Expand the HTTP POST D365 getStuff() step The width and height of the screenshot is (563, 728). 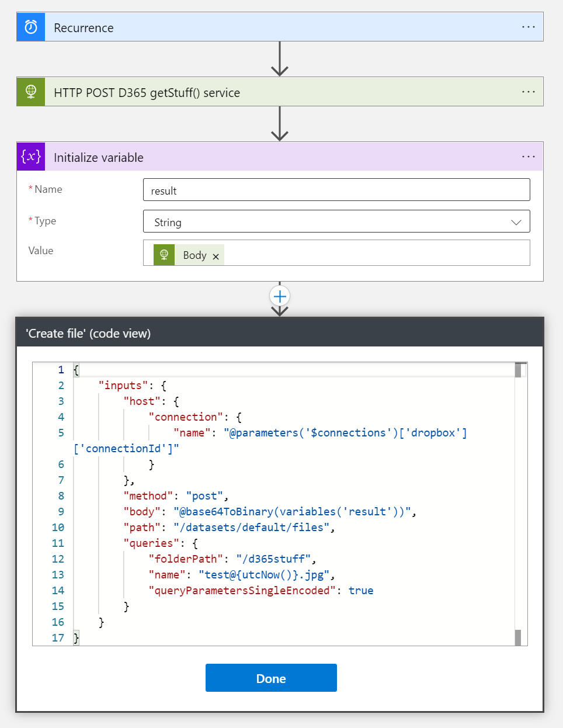pyautogui.click(x=280, y=92)
